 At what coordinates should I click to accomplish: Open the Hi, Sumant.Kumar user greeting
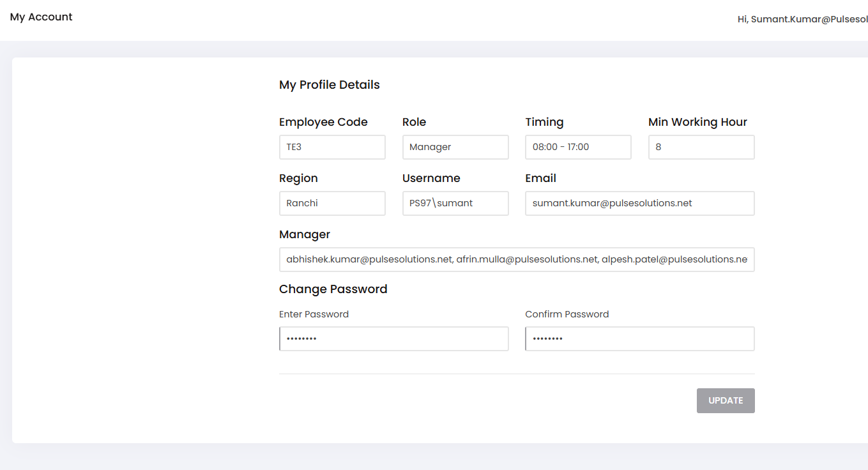coord(802,19)
